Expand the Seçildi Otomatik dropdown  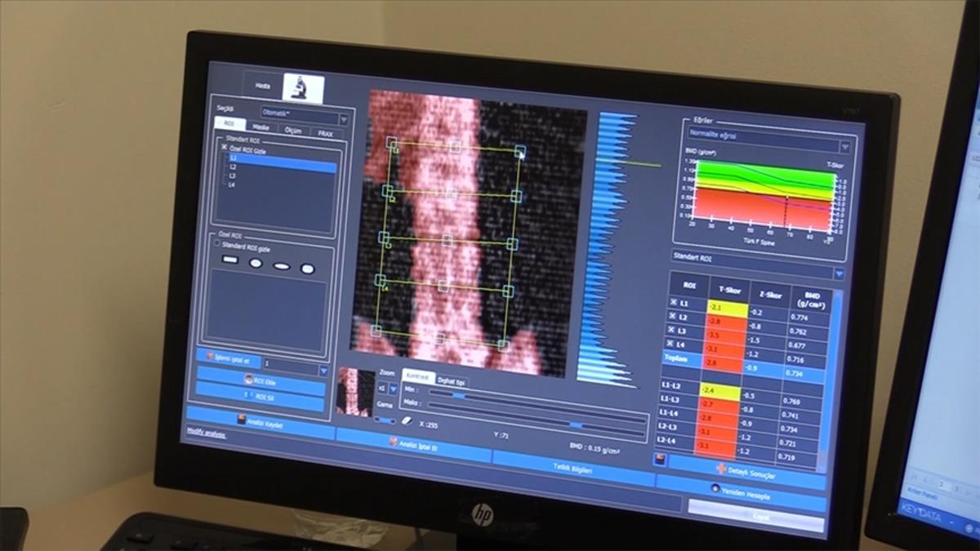coord(343,119)
